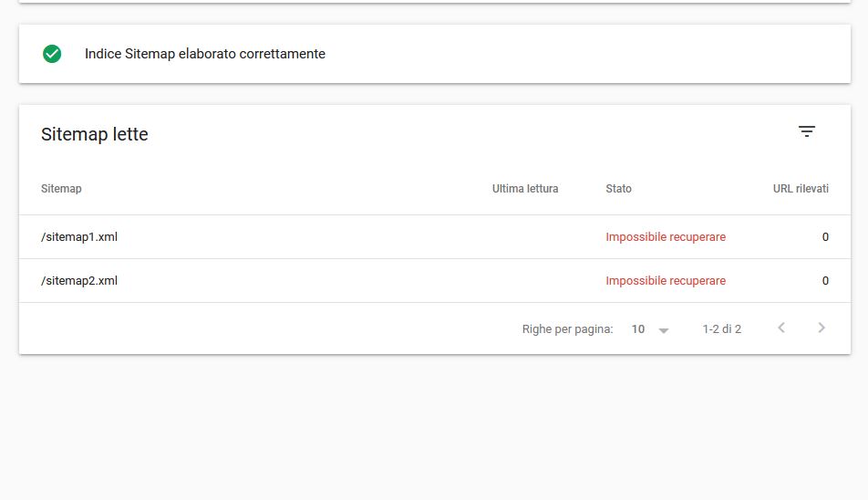Click URL rilevati value for sitemap1.xml
The height and width of the screenshot is (500, 868).
[x=825, y=237]
